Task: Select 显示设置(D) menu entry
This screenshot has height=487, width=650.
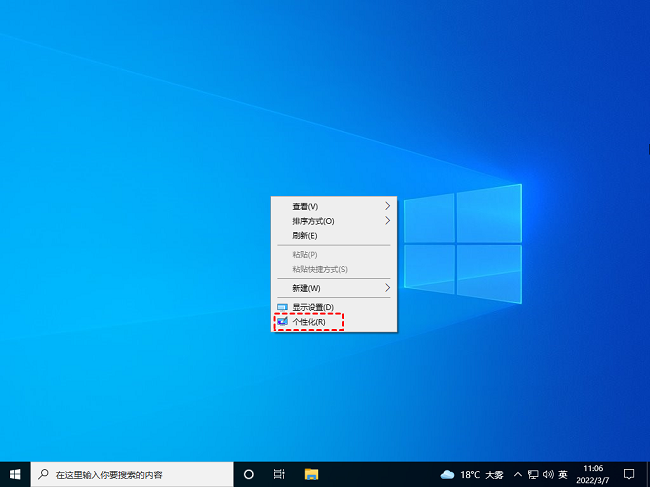Action: (x=312, y=307)
